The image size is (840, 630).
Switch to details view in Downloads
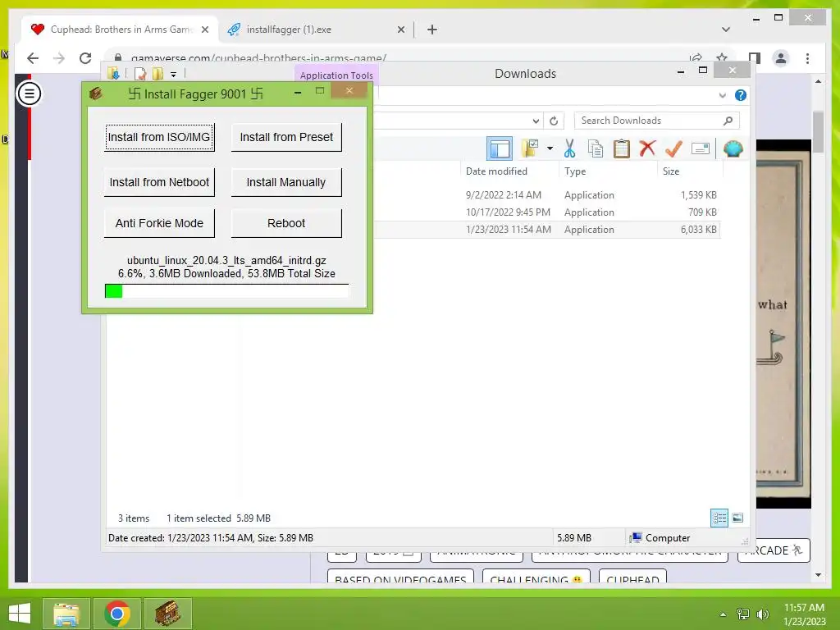click(x=719, y=518)
